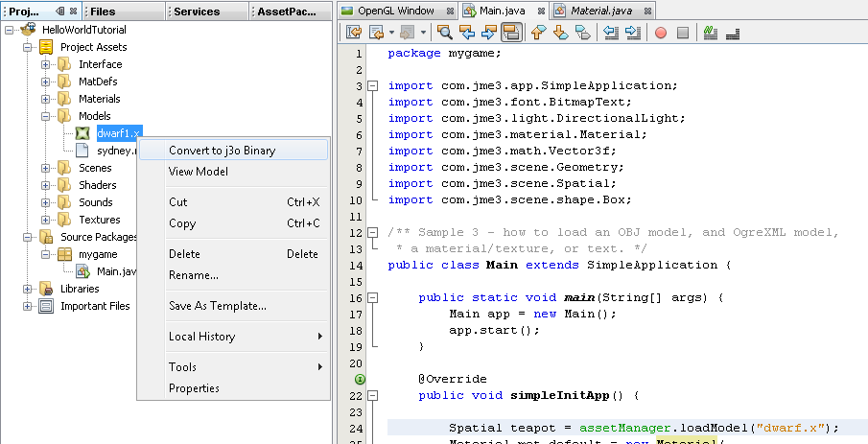Select the Main.java editor tab

504,11
